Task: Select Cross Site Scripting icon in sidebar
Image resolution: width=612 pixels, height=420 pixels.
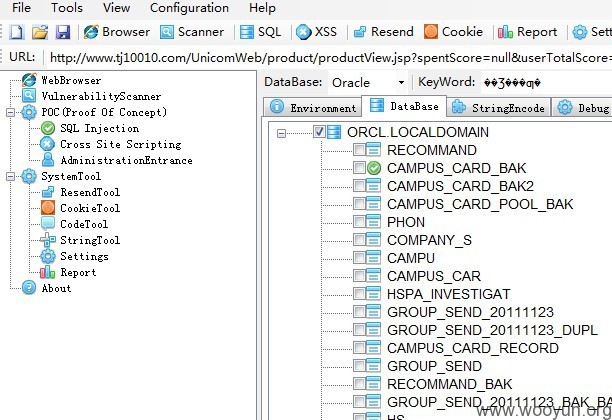Action: [x=48, y=144]
